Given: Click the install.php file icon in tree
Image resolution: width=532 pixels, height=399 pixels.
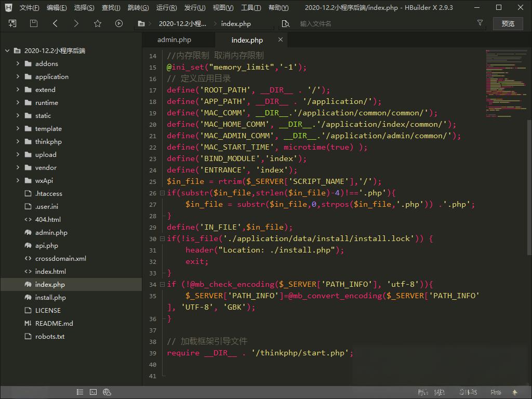Looking at the screenshot, I should pos(28,297).
